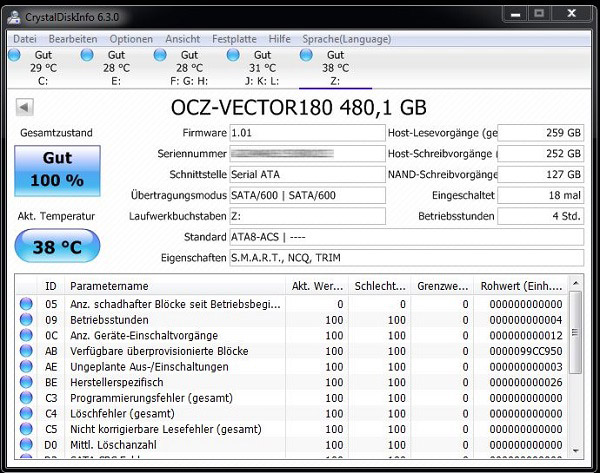Click the raw value 000000000026
Image resolution: width=600 pixels, height=473 pixels.
pos(526,382)
